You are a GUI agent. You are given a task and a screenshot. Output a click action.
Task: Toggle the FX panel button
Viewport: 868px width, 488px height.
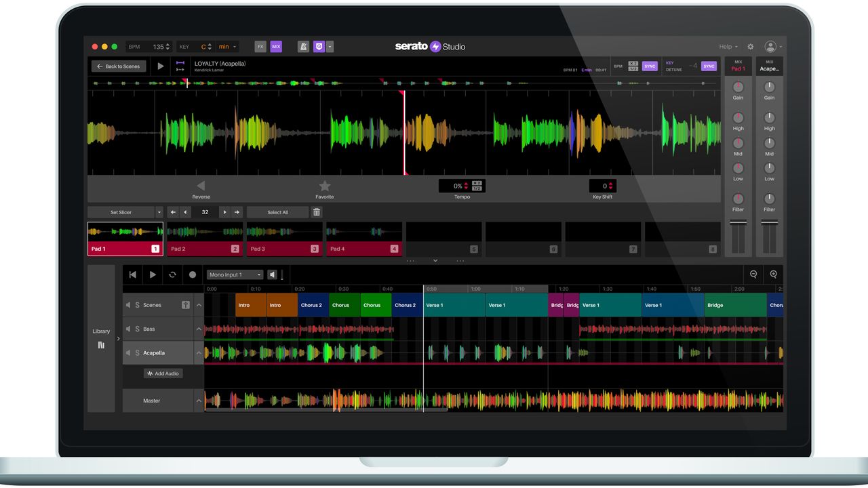[260, 47]
